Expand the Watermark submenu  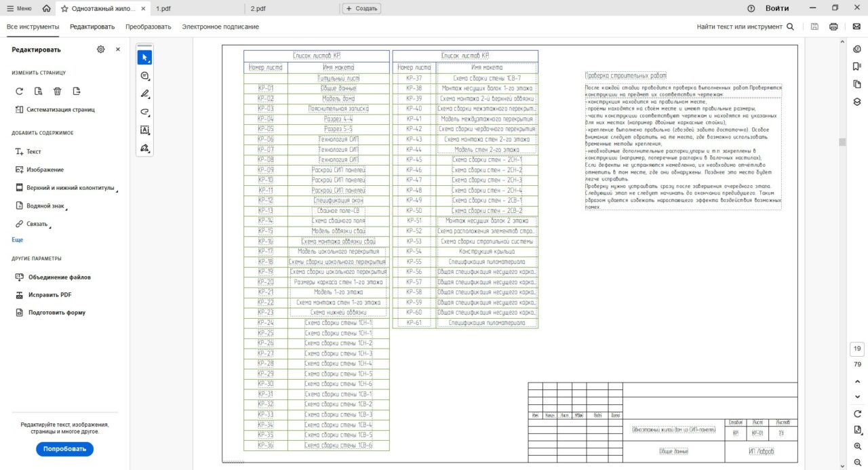tap(45, 205)
